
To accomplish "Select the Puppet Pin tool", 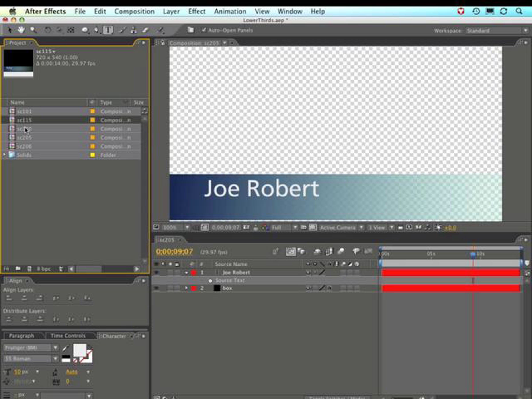I will tap(161, 30).
